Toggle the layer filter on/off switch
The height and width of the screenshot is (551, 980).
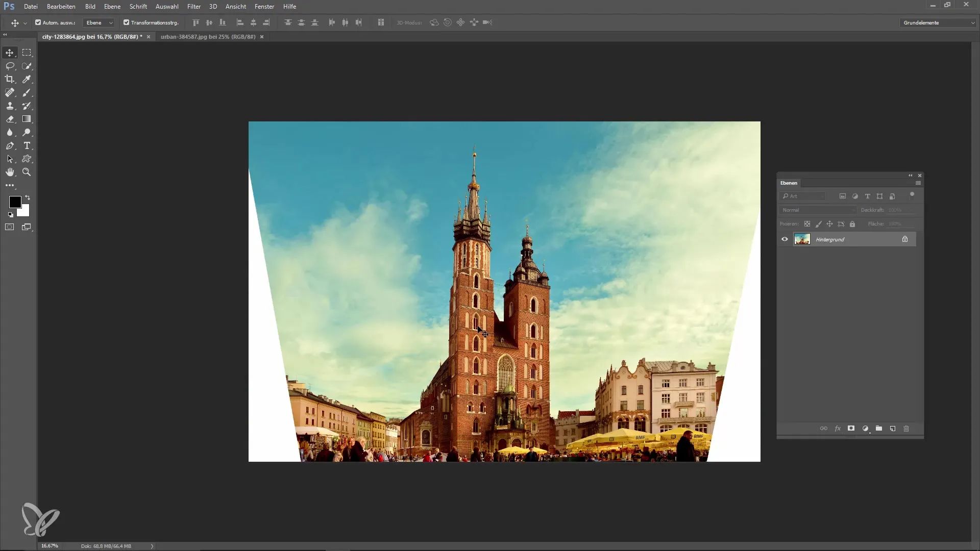pyautogui.click(x=912, y=195)
